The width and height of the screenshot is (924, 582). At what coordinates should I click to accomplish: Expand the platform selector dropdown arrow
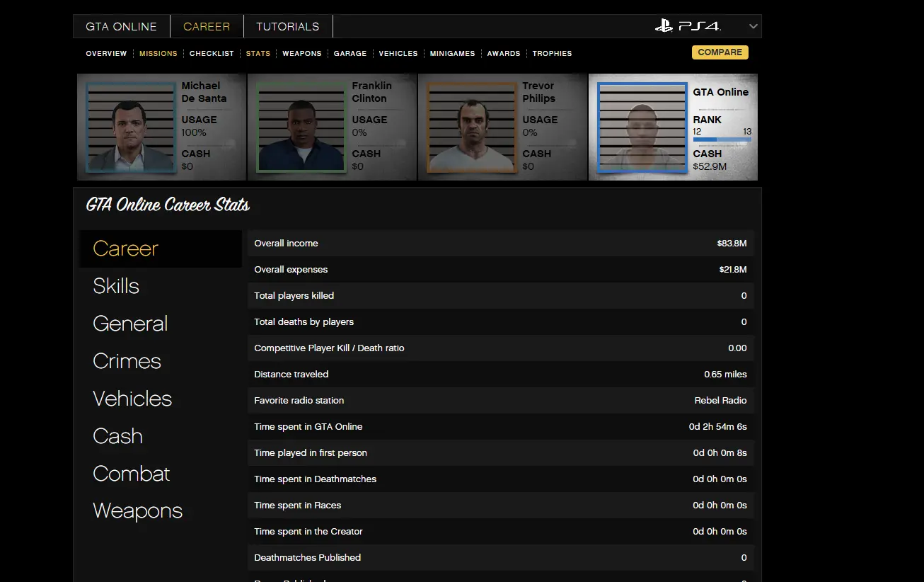[x=753, y=27]
